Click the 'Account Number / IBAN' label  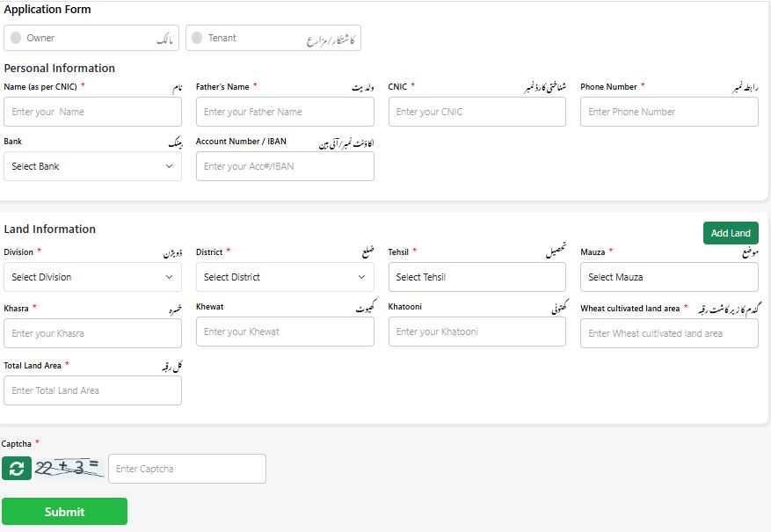click(x=241, y=141)
